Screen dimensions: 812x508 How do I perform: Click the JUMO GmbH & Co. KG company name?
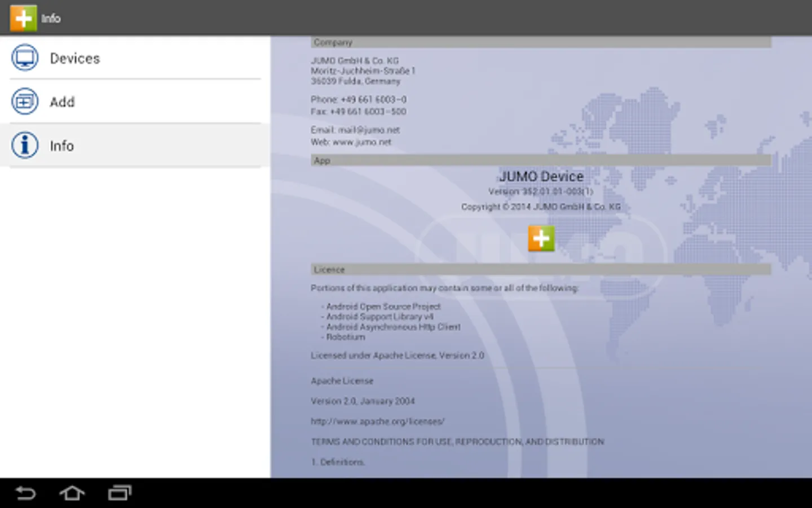[355, 60]
